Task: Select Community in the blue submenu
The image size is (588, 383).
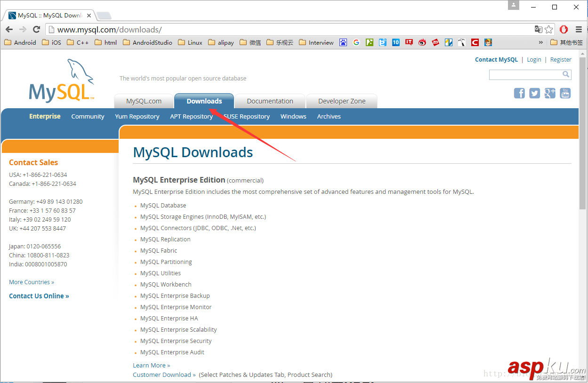Action: (88, 116)
